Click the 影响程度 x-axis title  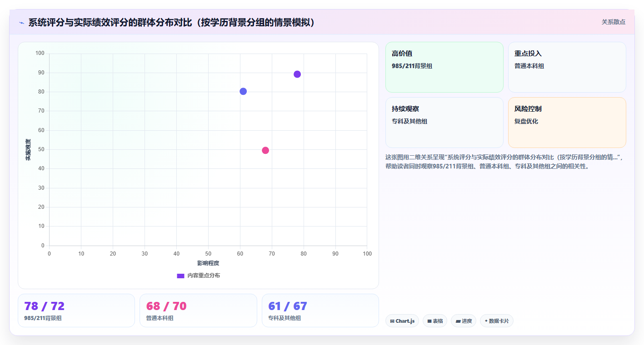point(208,263)
